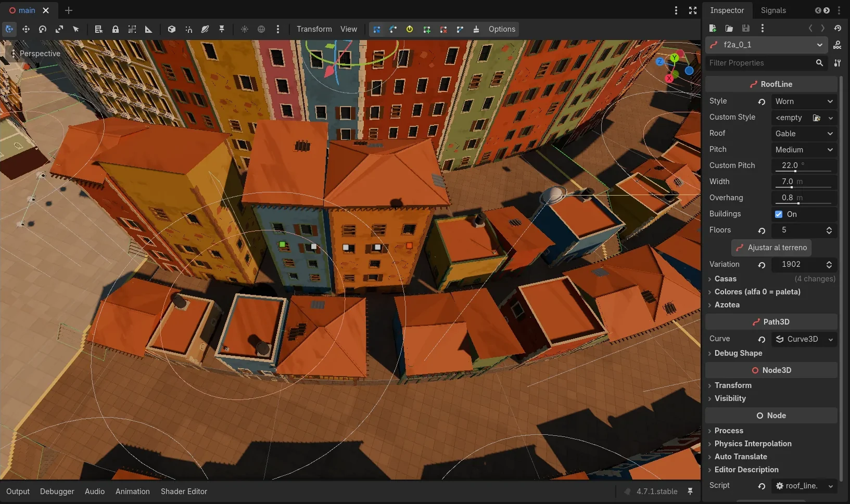This screenshot has width=850, height=504.
Task: Open documentation for the f2a_0_1 object
Action: coord(837,45)
